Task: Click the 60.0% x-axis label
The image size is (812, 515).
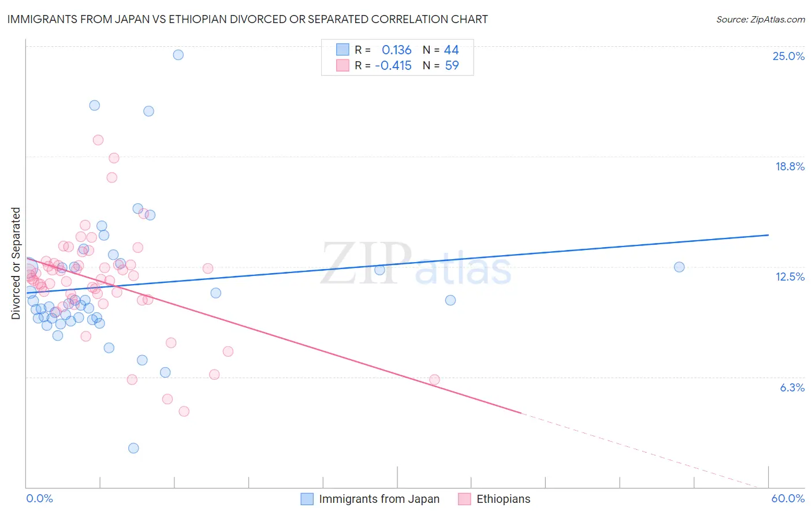Action: 788,498
